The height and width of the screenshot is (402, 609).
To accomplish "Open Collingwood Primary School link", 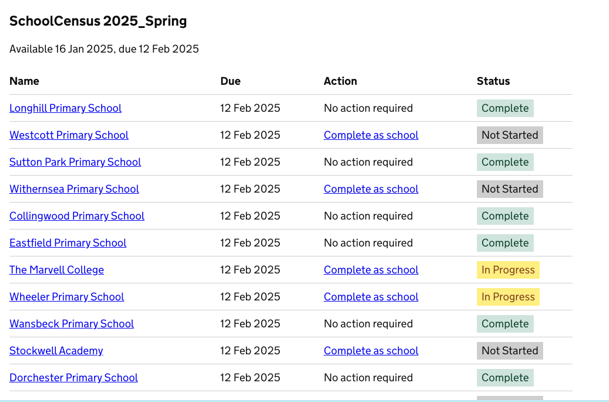I will (77, 216).
